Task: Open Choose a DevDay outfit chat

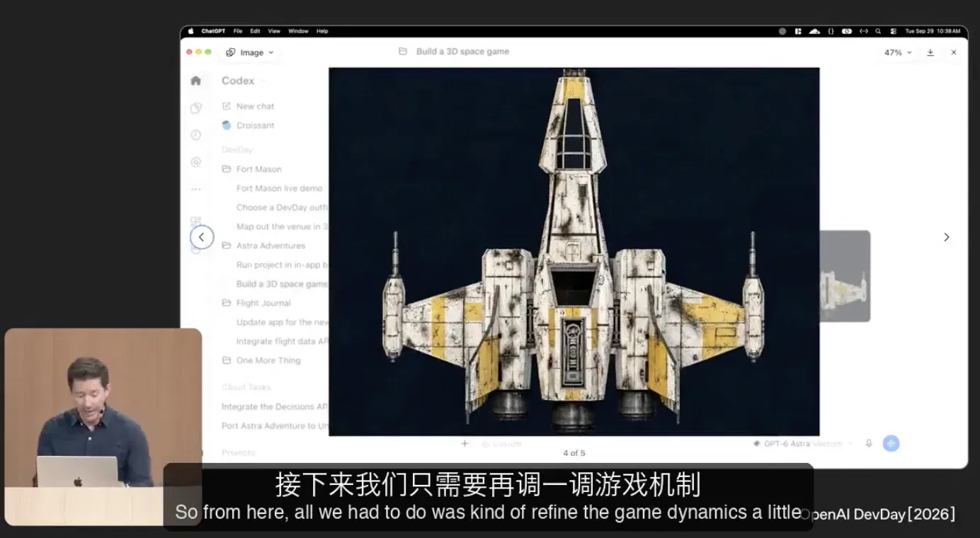Action: coord(282,207)
